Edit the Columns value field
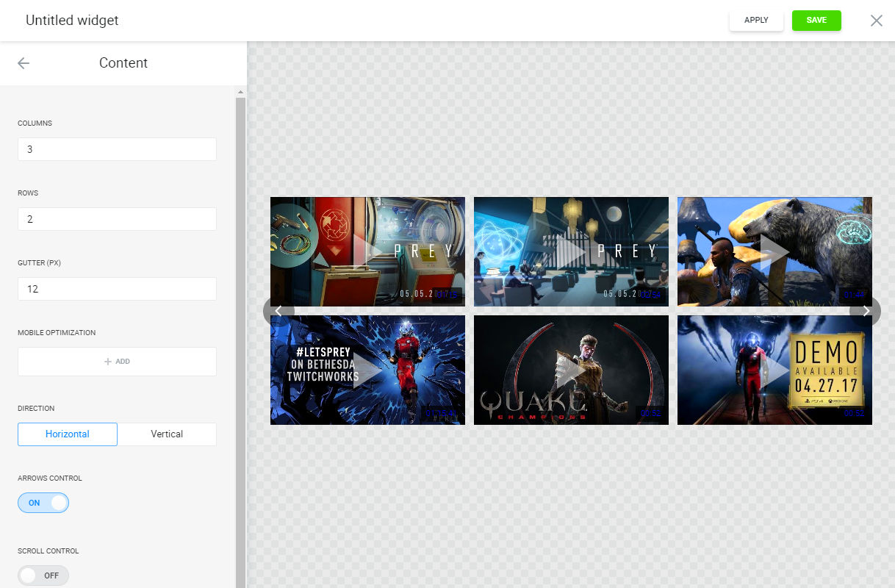Image resolution: width=895 pixels, height=588 pixels. point(117,149)
